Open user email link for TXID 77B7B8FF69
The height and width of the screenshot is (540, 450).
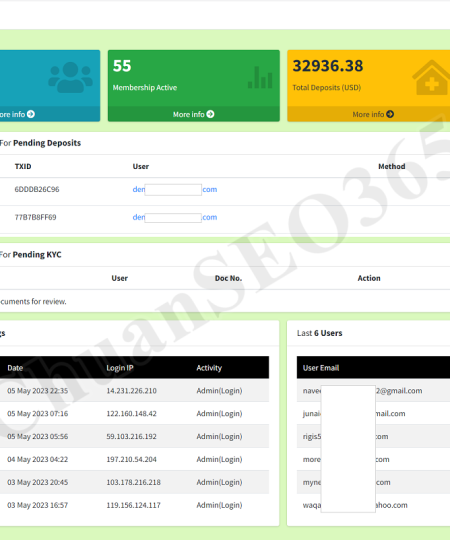(x=175, y=217)
